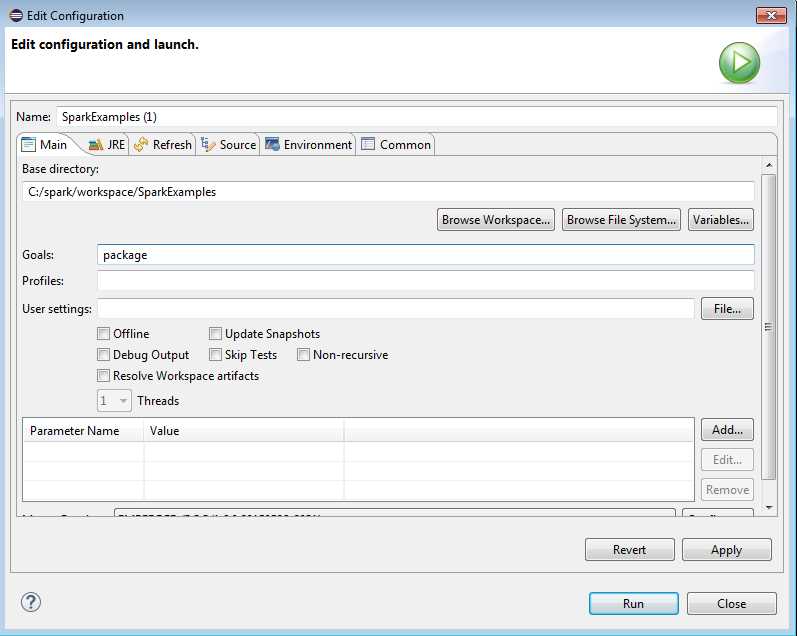Click the Eclipse icon in title bar
The height and width of the screenshot is (636, 797).
click(x=16, y=16)
